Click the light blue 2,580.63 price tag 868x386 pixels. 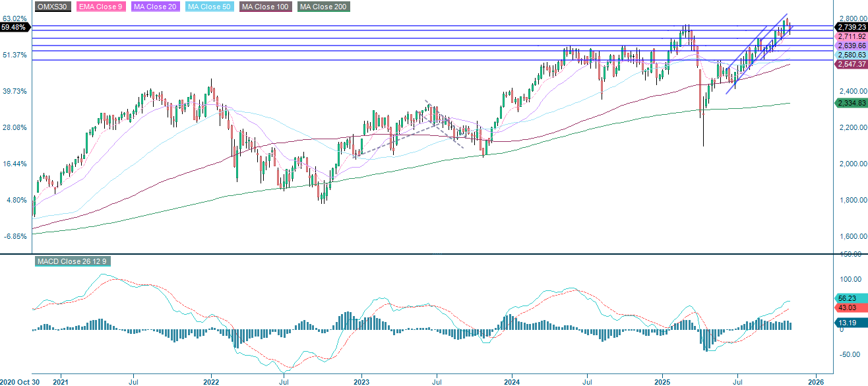pos(851,55)
